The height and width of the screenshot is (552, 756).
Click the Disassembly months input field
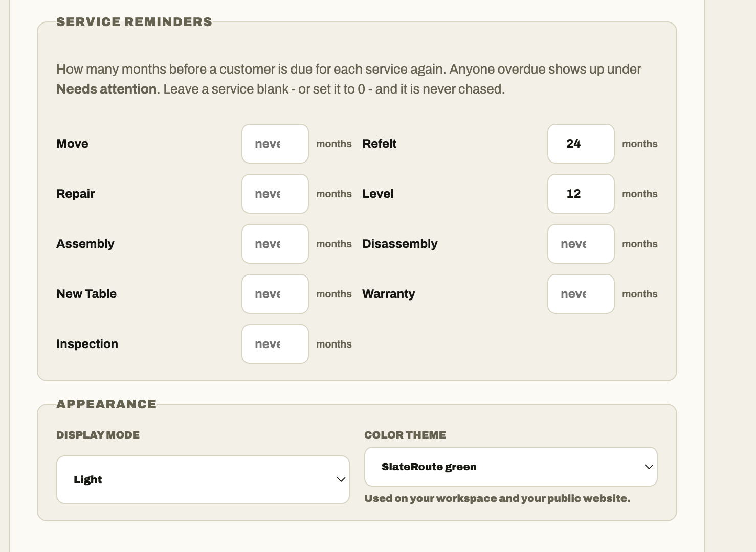coord(581,244)
